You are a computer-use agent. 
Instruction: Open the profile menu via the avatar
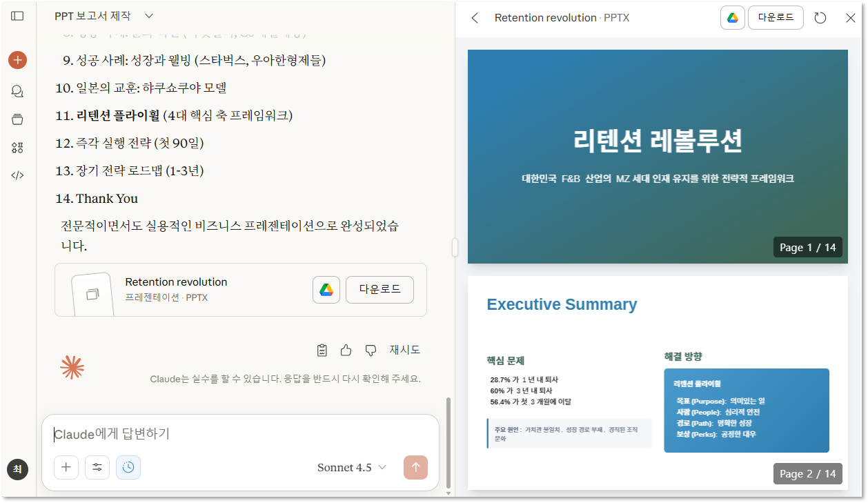point(17,469)
